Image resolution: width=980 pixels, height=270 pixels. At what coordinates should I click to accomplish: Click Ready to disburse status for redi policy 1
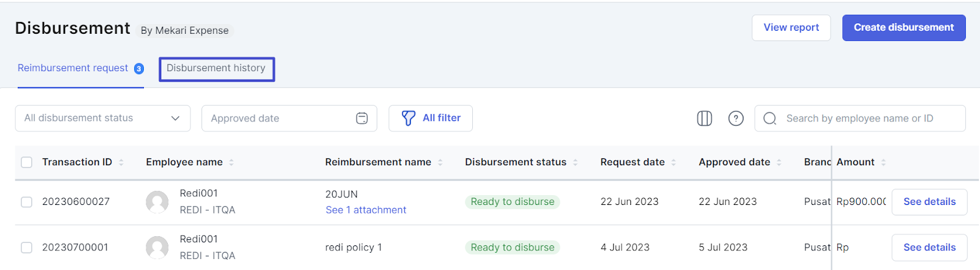[x=512, y=248]
